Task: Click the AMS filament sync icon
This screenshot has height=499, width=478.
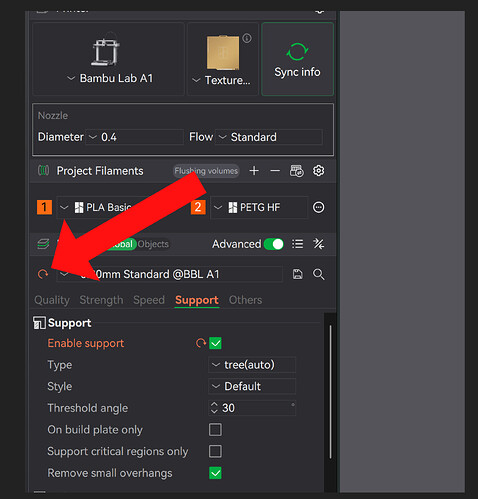Action: [296, 171]
